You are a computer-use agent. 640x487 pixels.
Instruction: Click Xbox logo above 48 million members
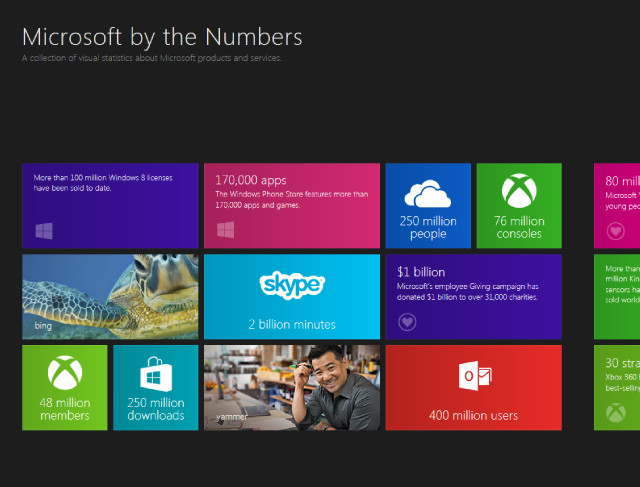pos(65,373)
